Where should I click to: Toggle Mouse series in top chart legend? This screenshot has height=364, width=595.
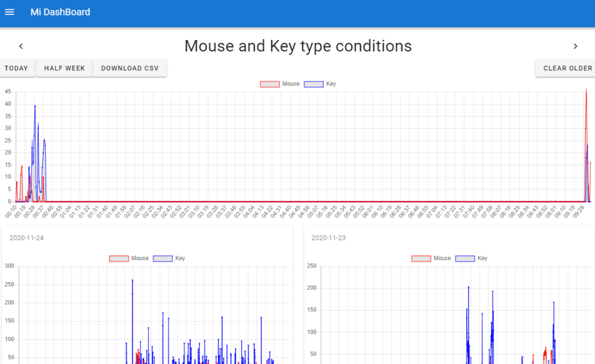[280, 84]
